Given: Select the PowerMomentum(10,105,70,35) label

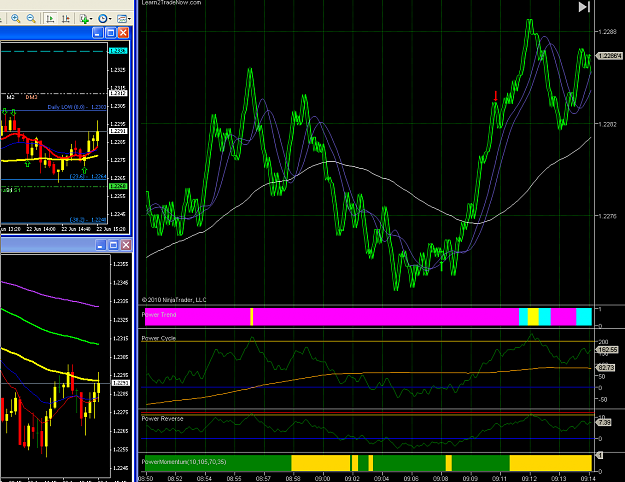Looking at the screenshot, I should click(x=184, y=462).
